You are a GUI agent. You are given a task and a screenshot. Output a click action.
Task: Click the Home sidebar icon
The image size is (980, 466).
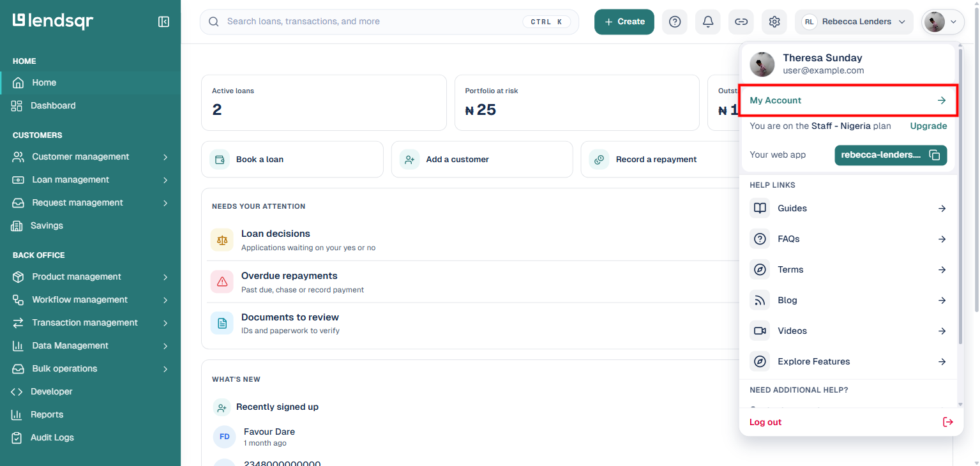tap(19, 82)
